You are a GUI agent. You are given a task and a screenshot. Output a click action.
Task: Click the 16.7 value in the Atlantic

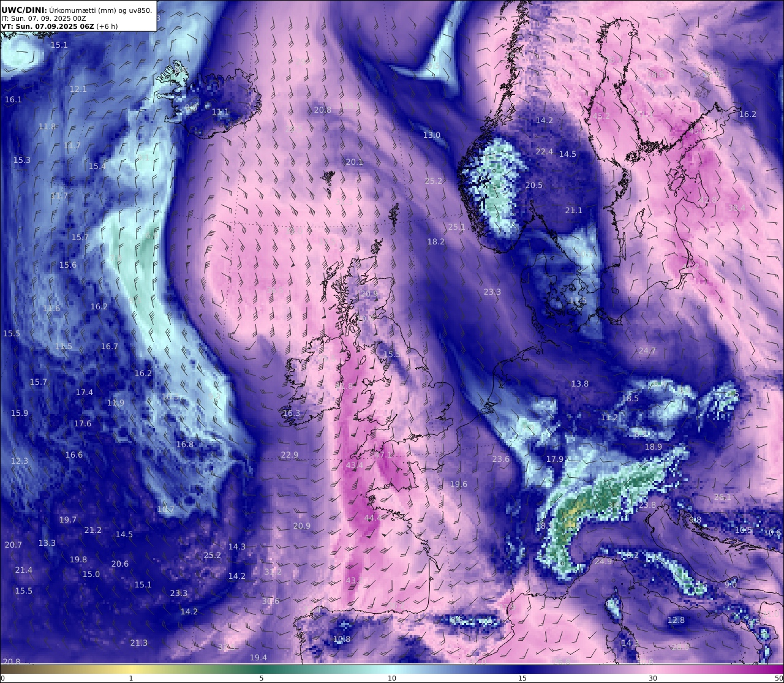pyautogui.click(x=110, y=346)
